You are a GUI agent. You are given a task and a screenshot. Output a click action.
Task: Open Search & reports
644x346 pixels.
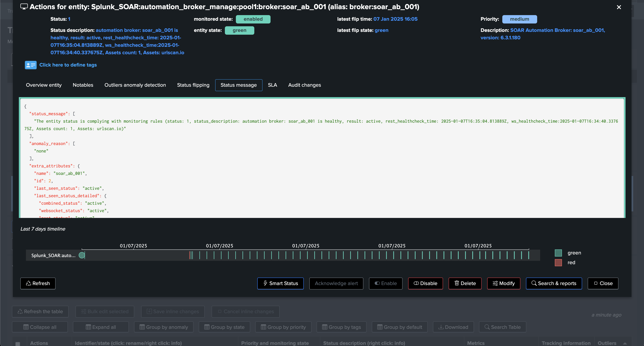(554, 283)
